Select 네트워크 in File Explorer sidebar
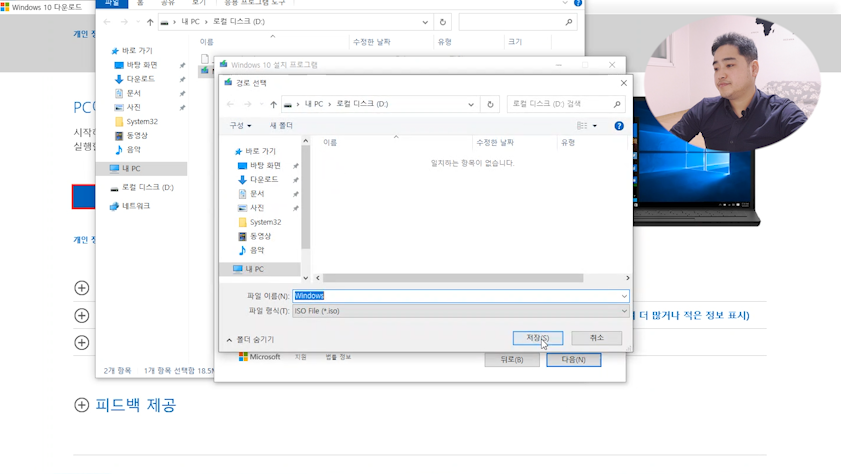The image size is (841, 474). [136, 206]
